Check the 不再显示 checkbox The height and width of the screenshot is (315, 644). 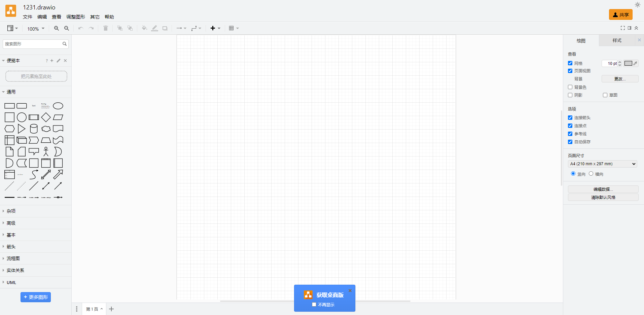[314, 305]
